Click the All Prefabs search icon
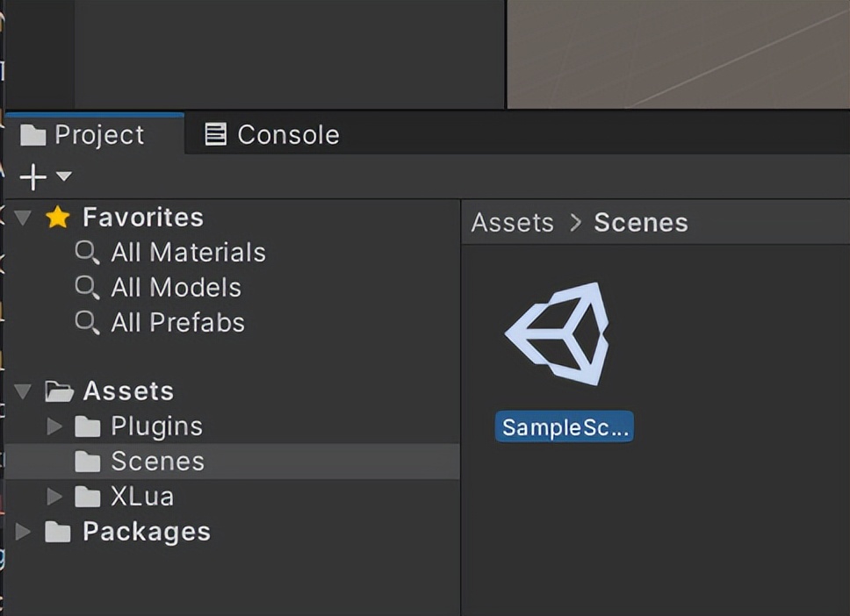Viewport: 850px width, 616px height. click(x=87, y=323)
